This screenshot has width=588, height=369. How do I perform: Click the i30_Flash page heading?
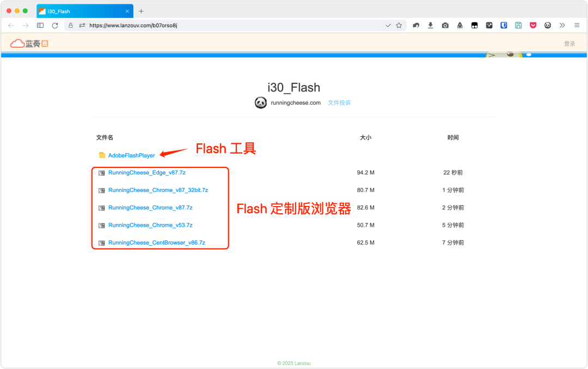(293, 87)
